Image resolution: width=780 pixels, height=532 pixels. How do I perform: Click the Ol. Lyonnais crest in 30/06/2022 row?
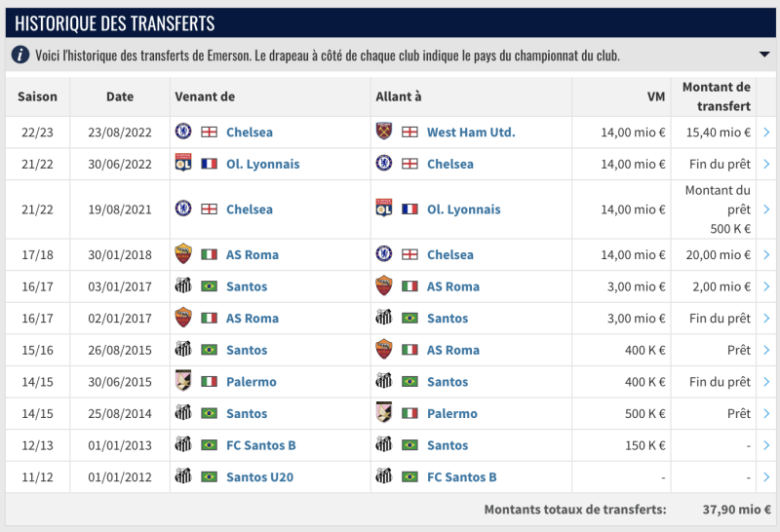[182, 164]
